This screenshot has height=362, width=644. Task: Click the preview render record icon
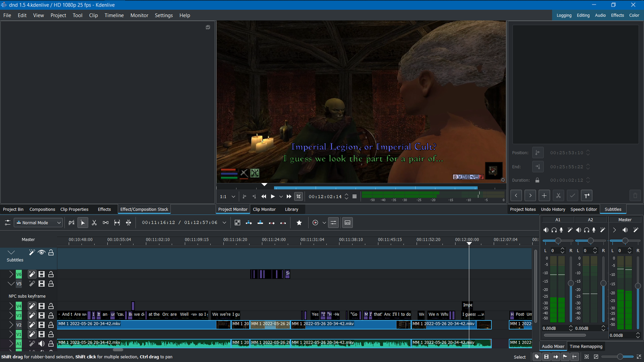315,223
